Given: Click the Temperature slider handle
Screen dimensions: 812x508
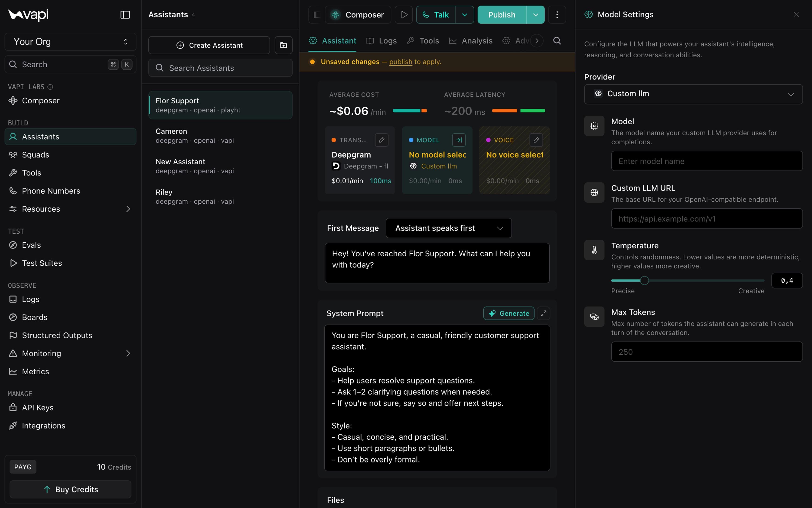Looking at the screenshot, I should pos(644,280).
